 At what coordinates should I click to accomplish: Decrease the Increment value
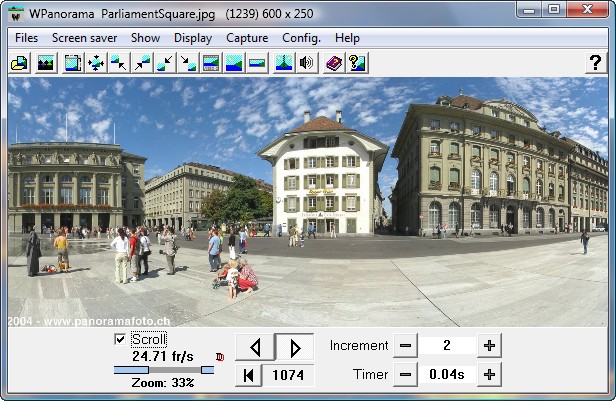click(x=405, y=346)
